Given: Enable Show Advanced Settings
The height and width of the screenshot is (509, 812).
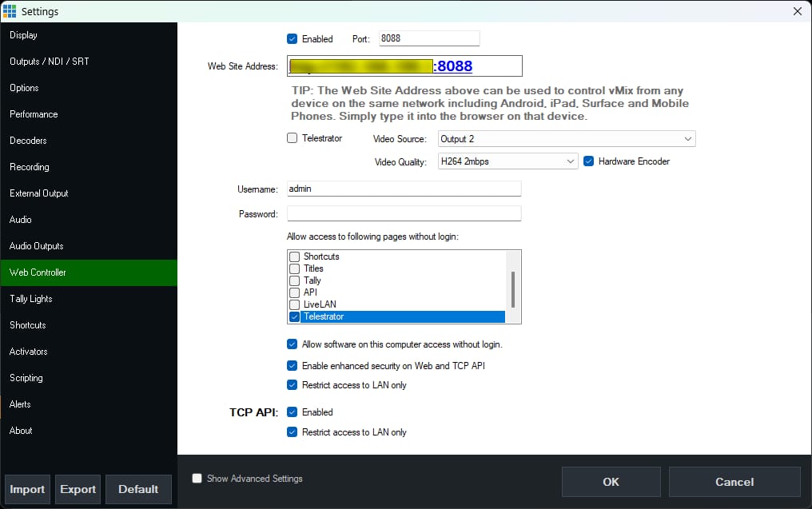Looking at the screenshot, I should tap(197, 479).
